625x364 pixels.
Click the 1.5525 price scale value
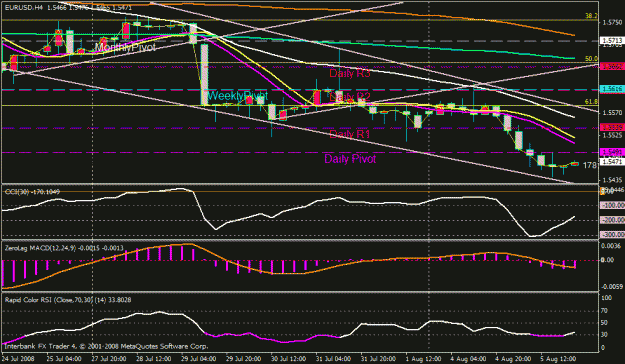(x=612, y=136)
